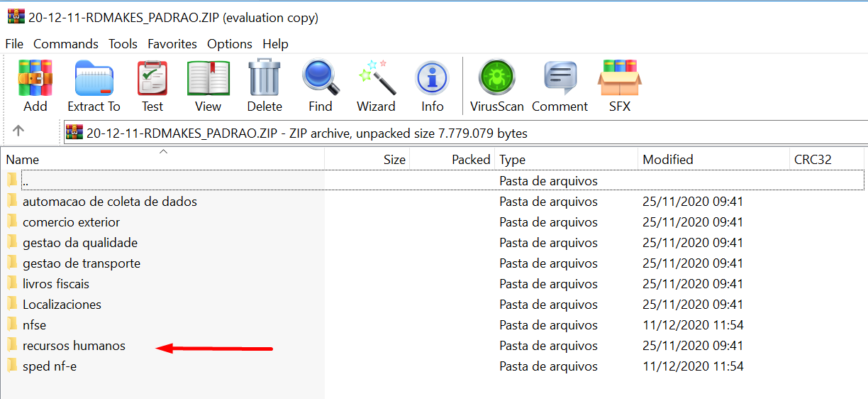Start VirusScan on the archive
The image size is (868, 399).
[496, 78]
